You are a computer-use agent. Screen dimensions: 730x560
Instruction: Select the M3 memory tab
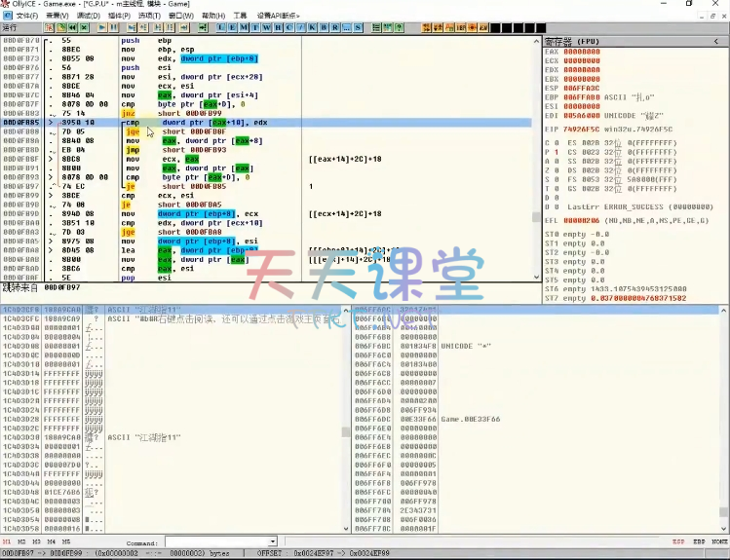(x=37, y=541)
